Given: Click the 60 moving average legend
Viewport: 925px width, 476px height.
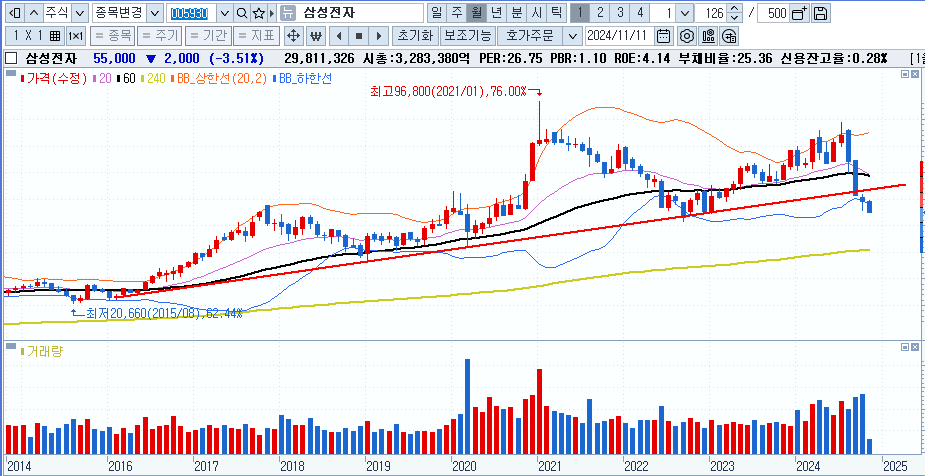Looking at the screenshot, I should pyautogui.click(x=126, y=78).
